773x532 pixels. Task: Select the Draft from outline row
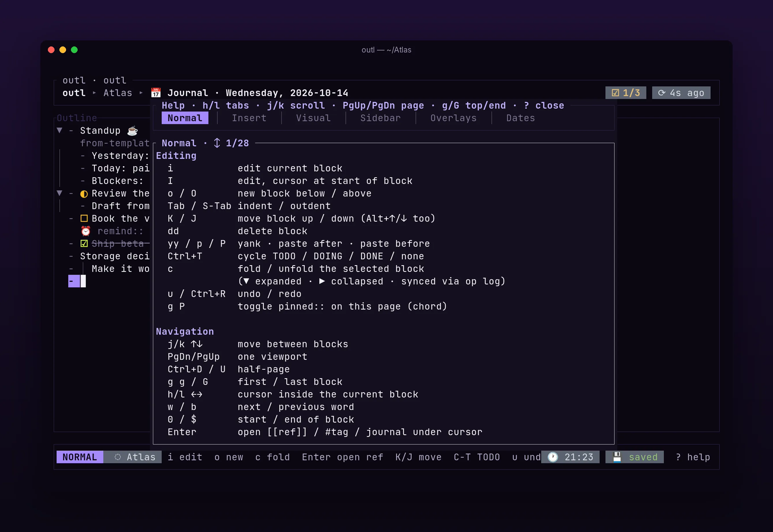tap(115, 206)
